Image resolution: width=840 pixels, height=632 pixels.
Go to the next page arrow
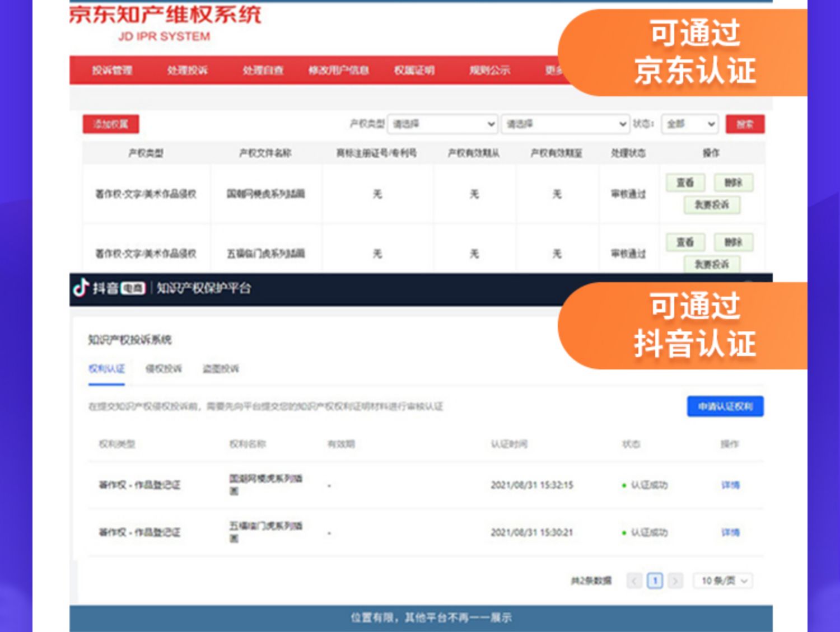[x=675, y=581]
